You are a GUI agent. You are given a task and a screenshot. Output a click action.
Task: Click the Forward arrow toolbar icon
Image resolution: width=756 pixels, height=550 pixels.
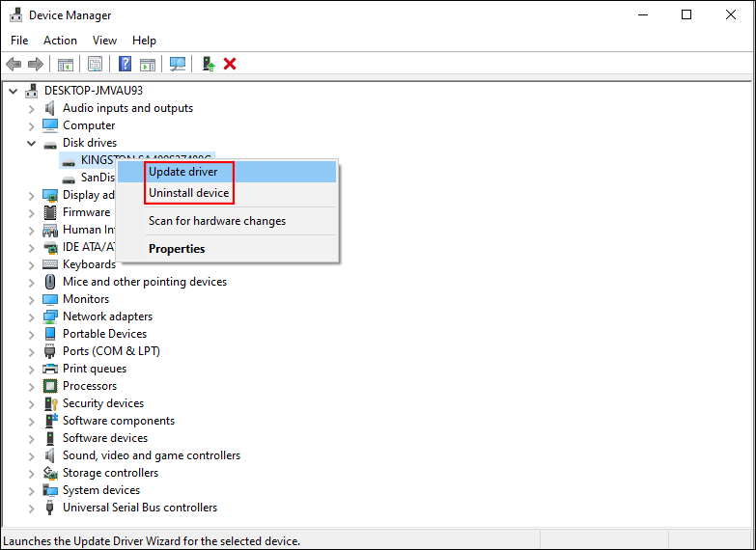pyautogui.click(x=36, y=64)
